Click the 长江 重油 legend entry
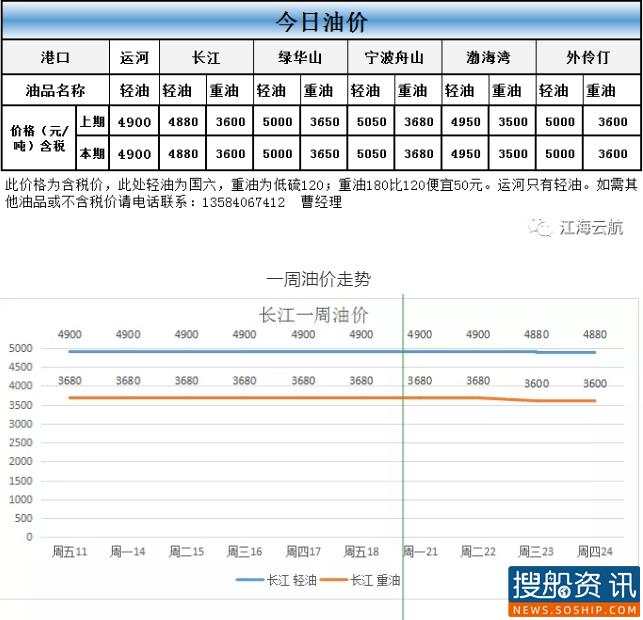The height and width of the screenshot is (620, 643). point(360,580)
